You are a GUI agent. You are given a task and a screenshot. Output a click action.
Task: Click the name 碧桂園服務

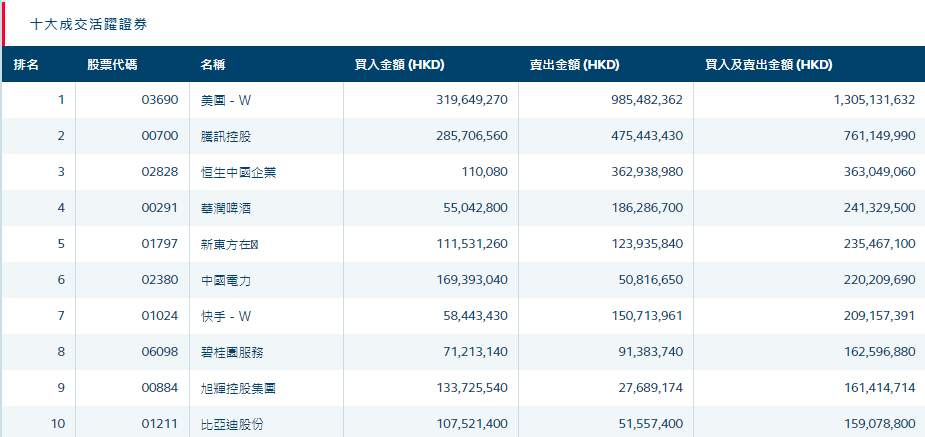pyautogui.click(x=232, y=352)
